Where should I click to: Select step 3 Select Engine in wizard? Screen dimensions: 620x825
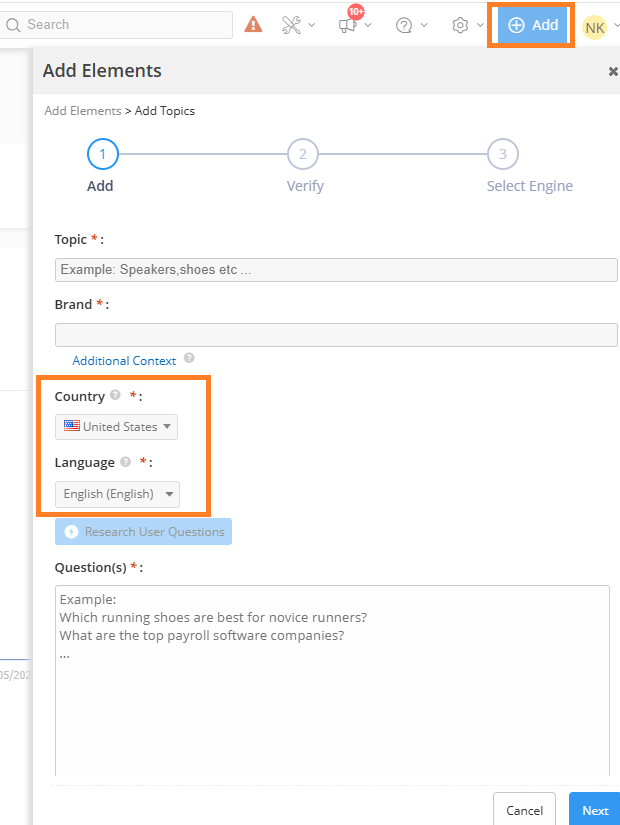click(x=502, y=154)
